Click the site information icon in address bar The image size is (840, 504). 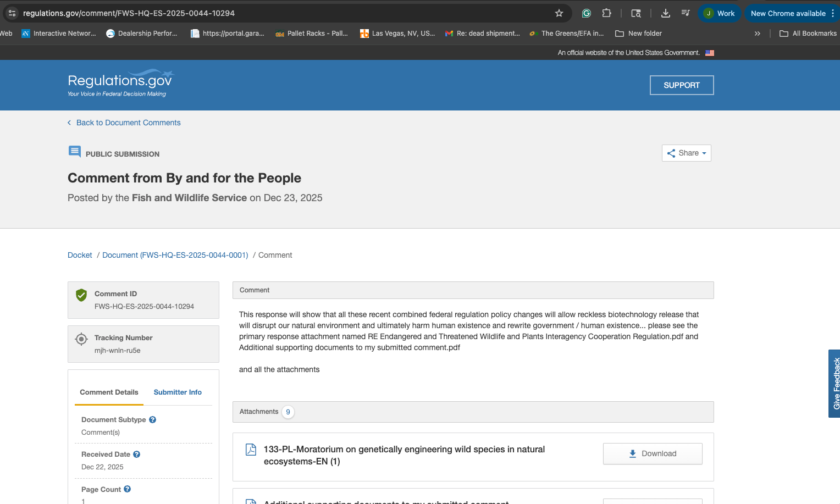(x=12, y=13)
